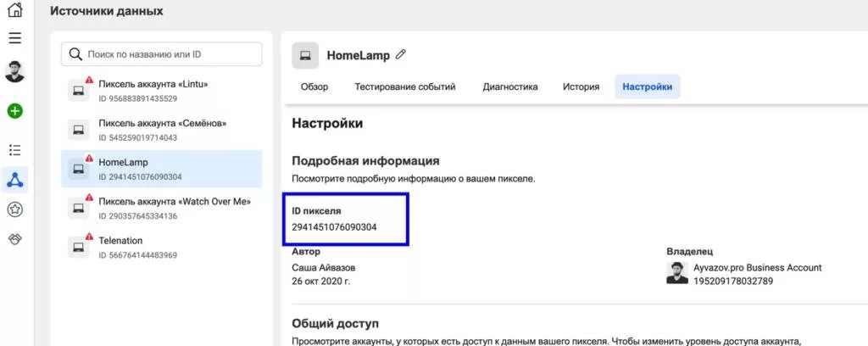Image resolution: width=868 pixels, height=346 pixels.
Task: Click the Семёнов pixel laptop icon
Action: click(x=79, y=130)
